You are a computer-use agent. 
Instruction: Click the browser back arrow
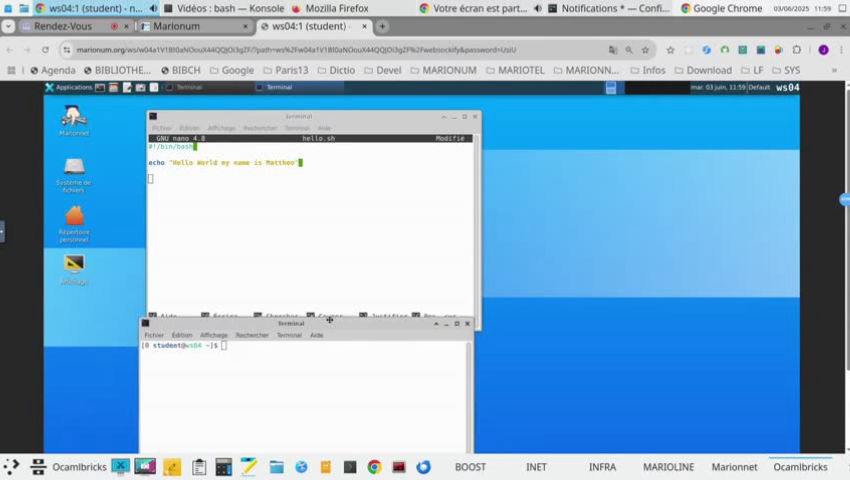click(10, 50)
